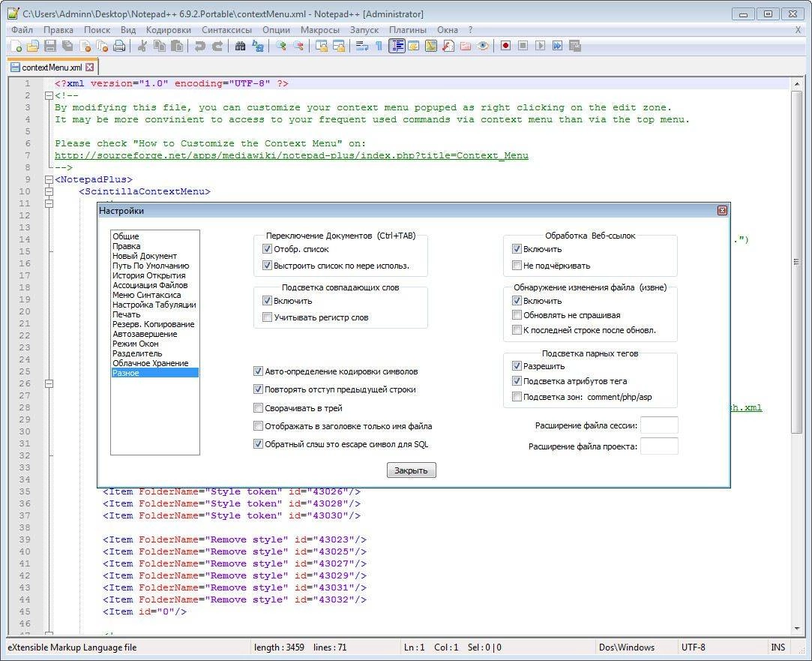The image size is (812, 661).
Task: Enable 'Обновлять не спрашивая' checkbox
Action: (517, 314)
